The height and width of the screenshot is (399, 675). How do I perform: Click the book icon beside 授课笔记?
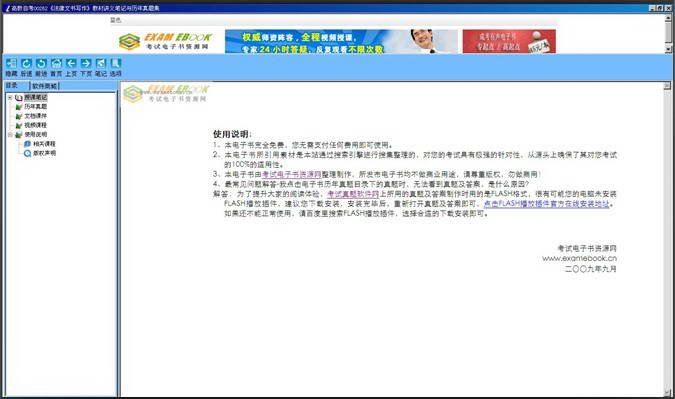[19, 98]
